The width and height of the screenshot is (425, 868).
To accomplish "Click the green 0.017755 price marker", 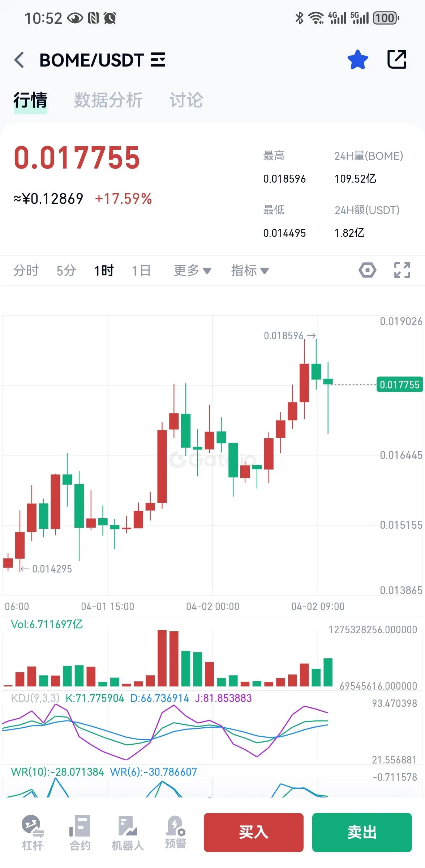I will coord(400,384).
